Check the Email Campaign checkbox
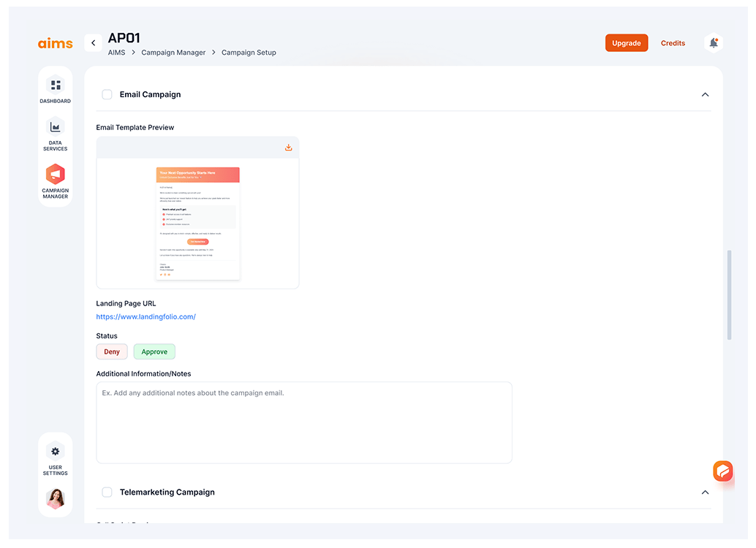This screenshot has width=756, height=548. tap(107, 94)
